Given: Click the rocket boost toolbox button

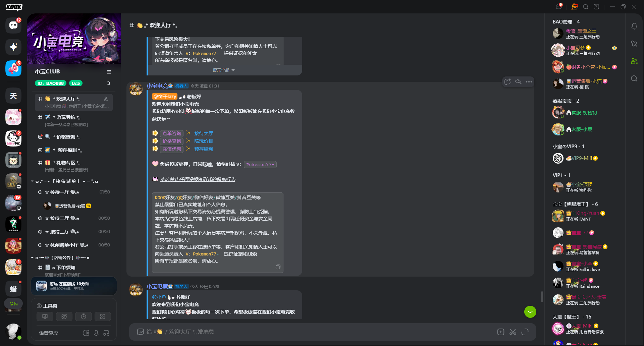Looking at the screenshot, I should (x=64, y=316).
